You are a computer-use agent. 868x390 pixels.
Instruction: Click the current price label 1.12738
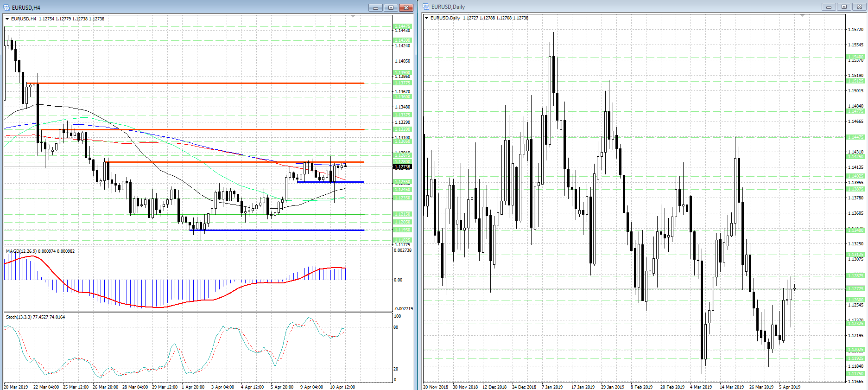[402, 166]
